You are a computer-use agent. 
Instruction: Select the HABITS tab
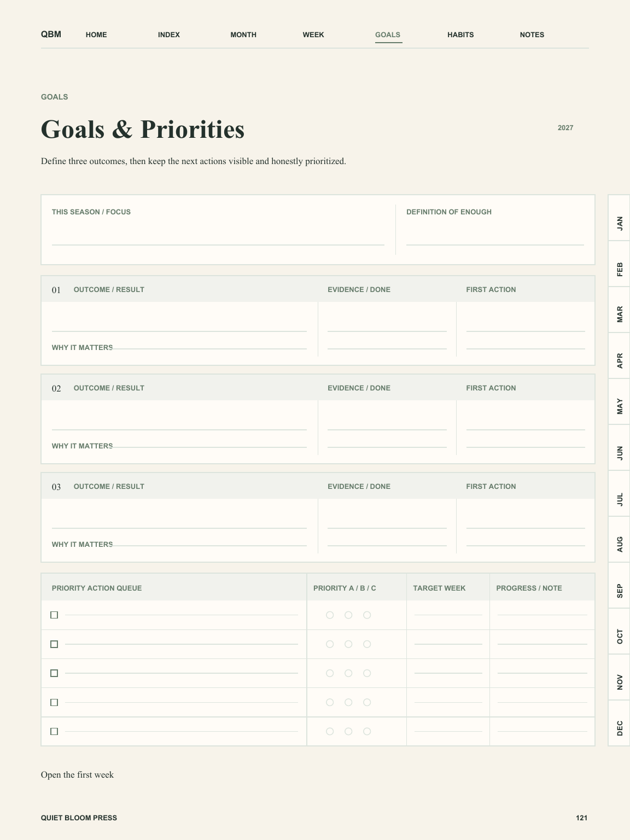460,34
